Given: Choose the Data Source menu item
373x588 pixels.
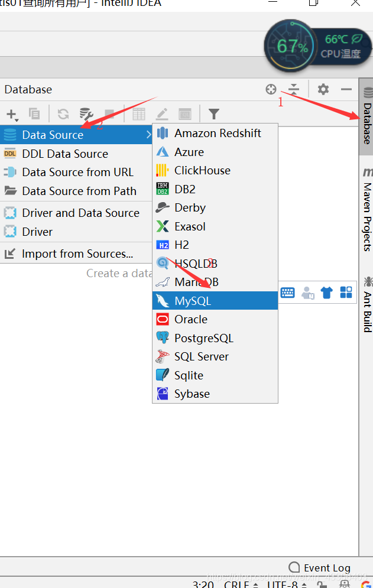Looking at the screenshot, I should coord(76,135).
